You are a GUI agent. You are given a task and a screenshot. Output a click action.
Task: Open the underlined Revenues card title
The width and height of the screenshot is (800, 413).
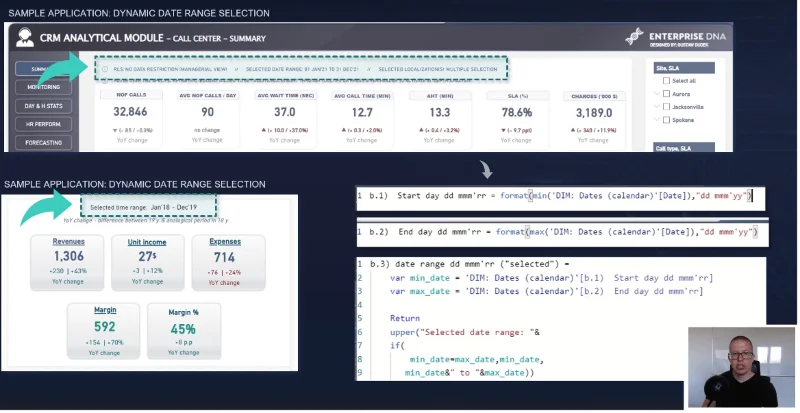click(68, 241)
